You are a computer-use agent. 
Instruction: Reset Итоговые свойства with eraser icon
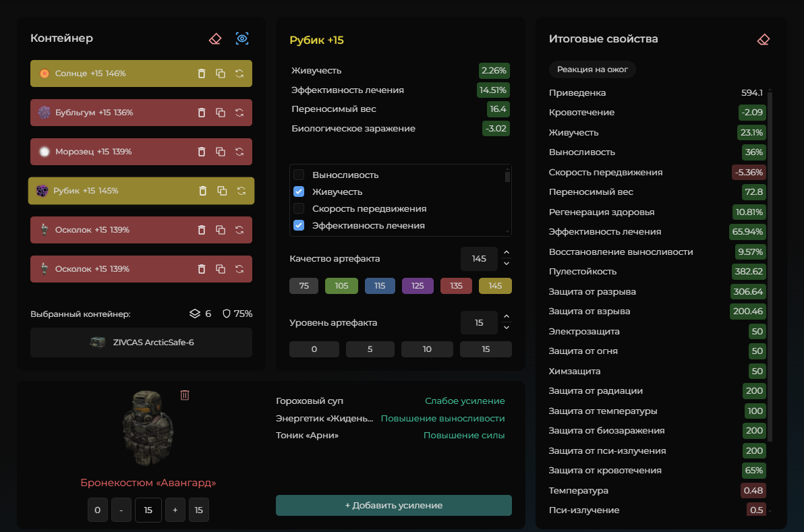click(x=764, y=40)
